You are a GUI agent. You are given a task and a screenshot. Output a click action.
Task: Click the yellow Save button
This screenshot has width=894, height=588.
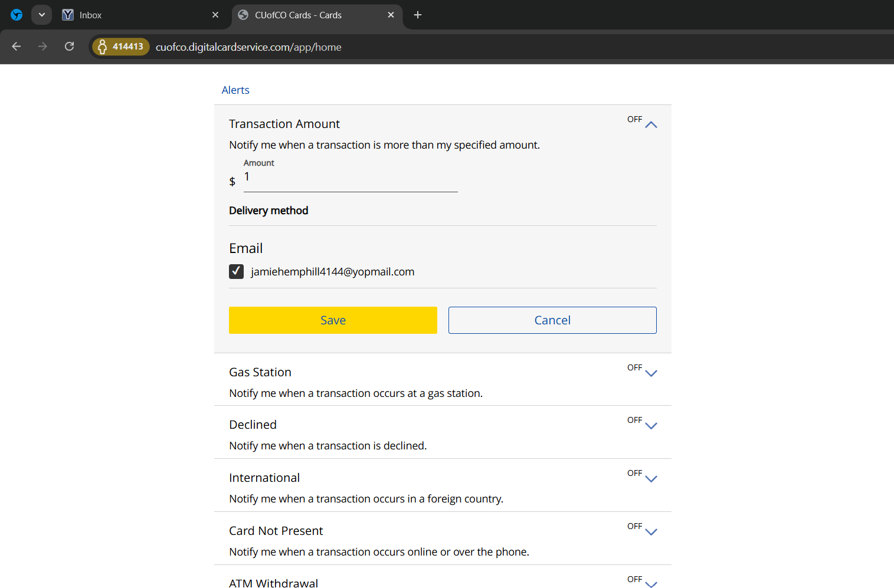pyautogui.click(x=333, y=320)
